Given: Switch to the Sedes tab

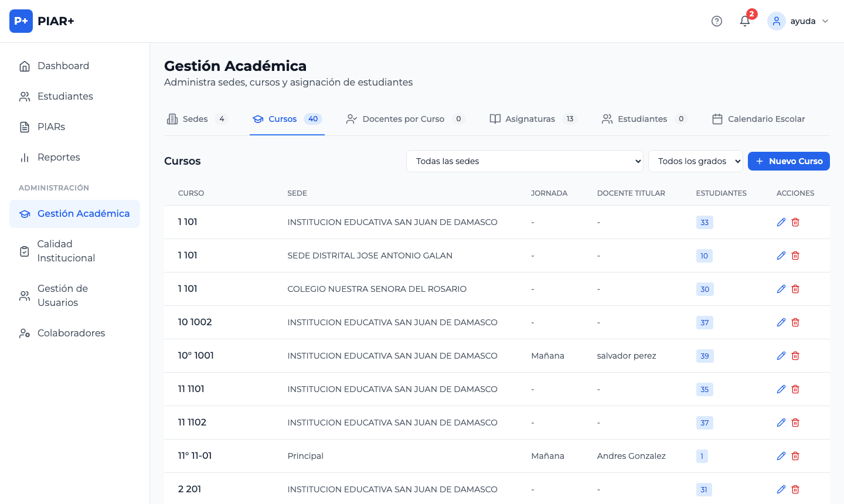Looking at the screenshot, I should click(196, 119).
